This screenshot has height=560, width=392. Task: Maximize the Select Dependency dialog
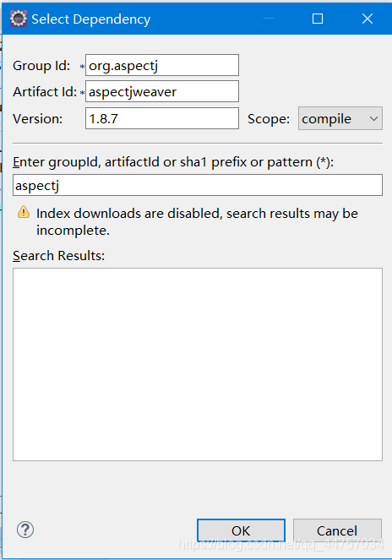coord(318,19)
